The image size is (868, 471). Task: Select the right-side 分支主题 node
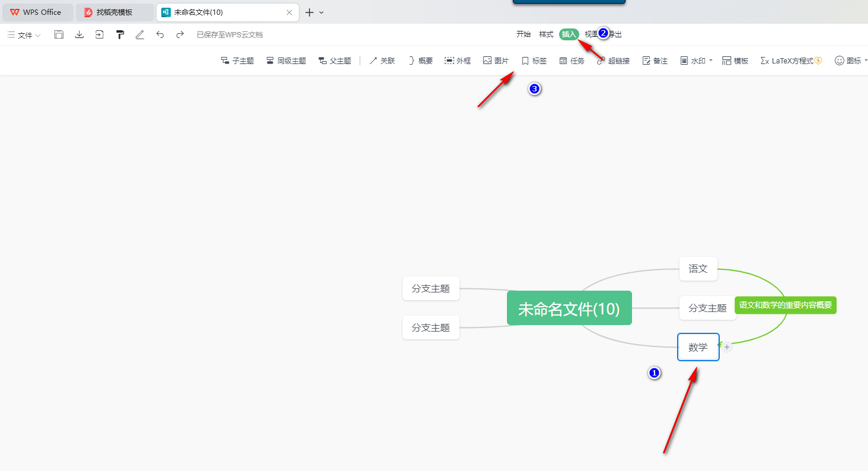707,308
